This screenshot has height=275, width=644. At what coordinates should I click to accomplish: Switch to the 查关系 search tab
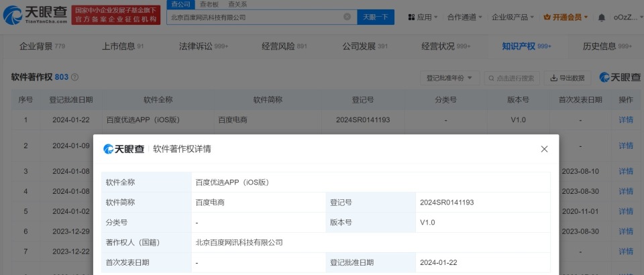click(x=237, y=5)
